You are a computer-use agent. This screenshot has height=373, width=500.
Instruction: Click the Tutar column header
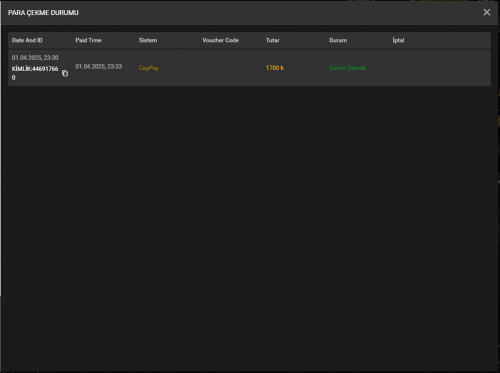273,40
